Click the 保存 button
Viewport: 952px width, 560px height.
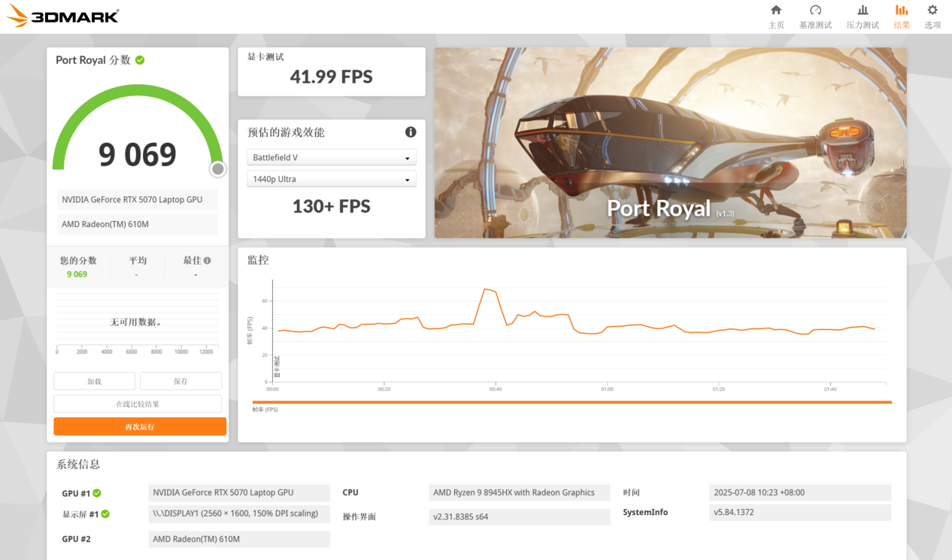(180, 381)
